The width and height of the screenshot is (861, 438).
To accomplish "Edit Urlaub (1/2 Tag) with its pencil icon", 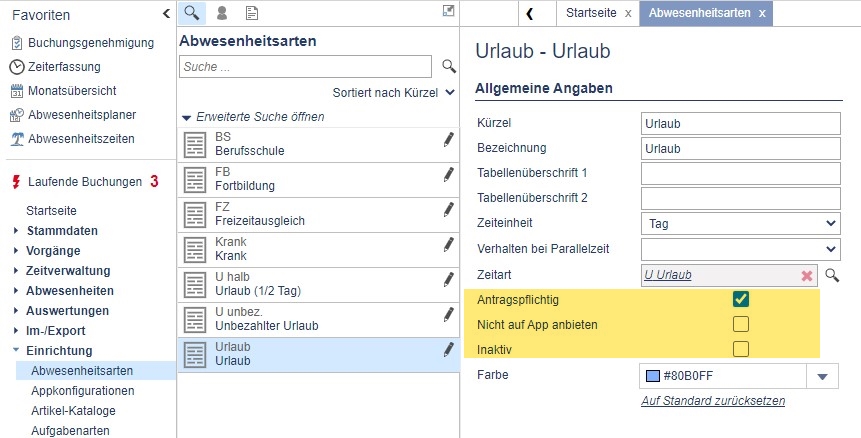I will tap(449, 280).
